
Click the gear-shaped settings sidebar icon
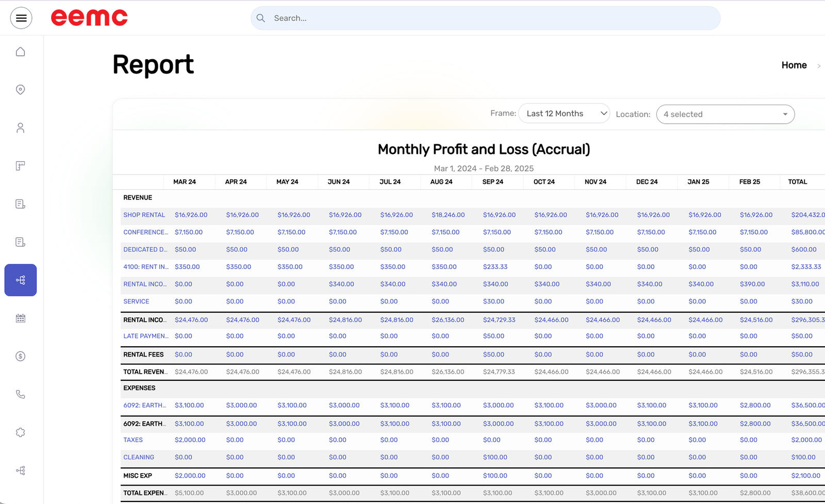click(x=21, y=433)
